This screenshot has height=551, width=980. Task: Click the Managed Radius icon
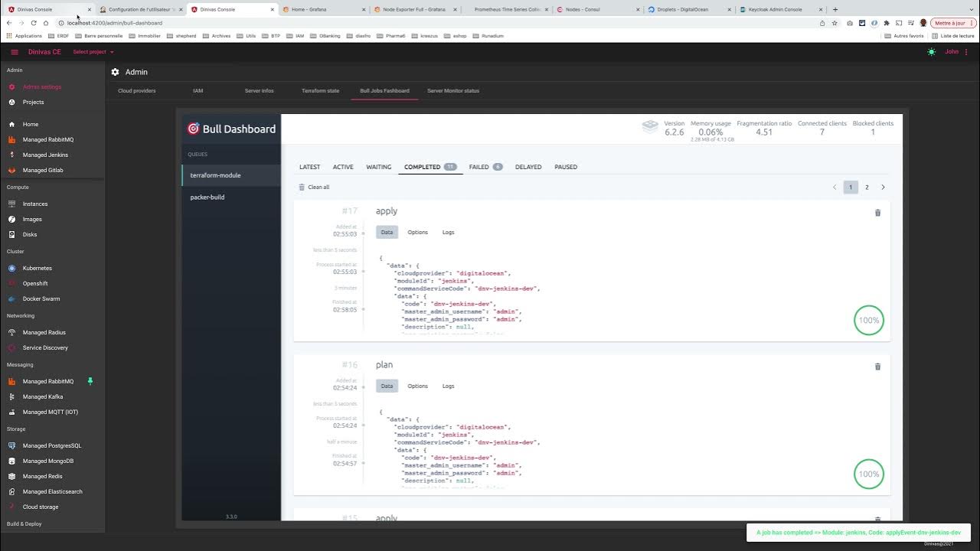pos(12,332)
